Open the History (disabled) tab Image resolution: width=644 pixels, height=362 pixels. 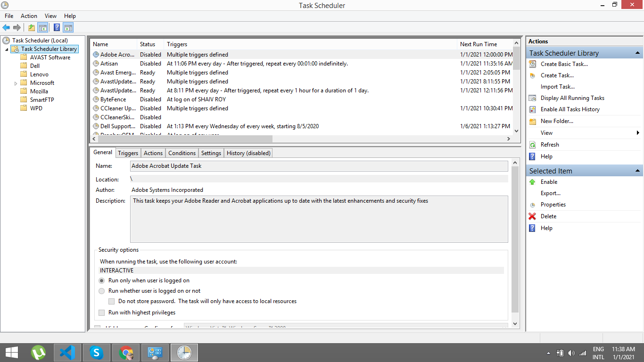[x=248, y=153]
